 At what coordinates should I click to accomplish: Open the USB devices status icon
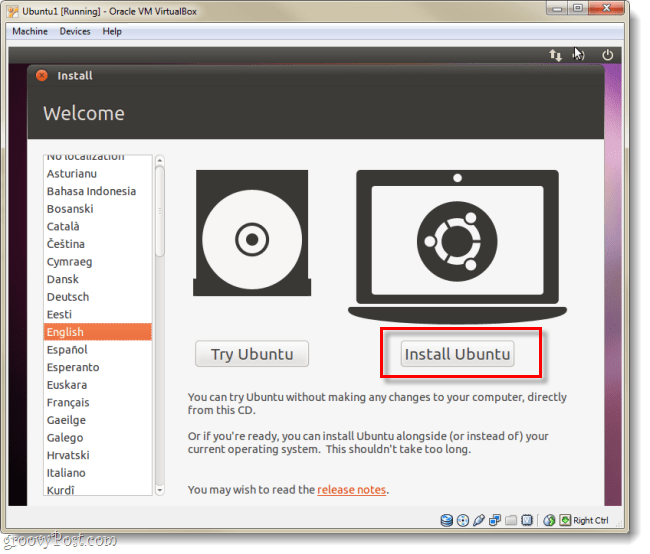(x=479, y=520)
